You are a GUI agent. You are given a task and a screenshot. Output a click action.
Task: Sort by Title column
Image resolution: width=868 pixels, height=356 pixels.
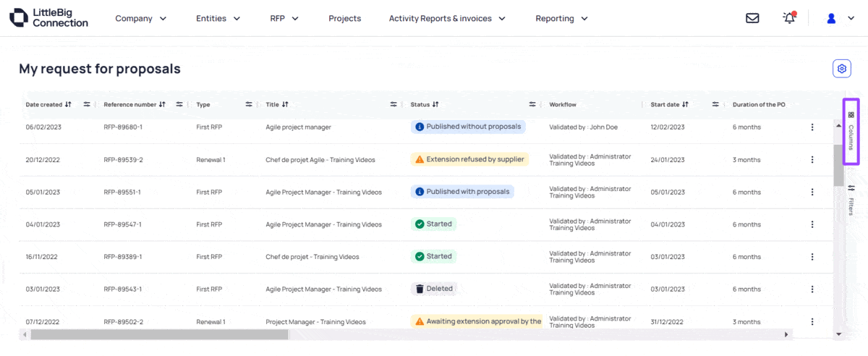click(285, 105)
